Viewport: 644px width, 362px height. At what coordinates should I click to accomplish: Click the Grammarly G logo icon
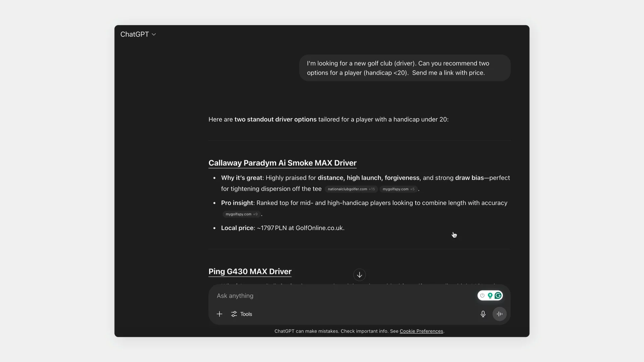point(498,296)
